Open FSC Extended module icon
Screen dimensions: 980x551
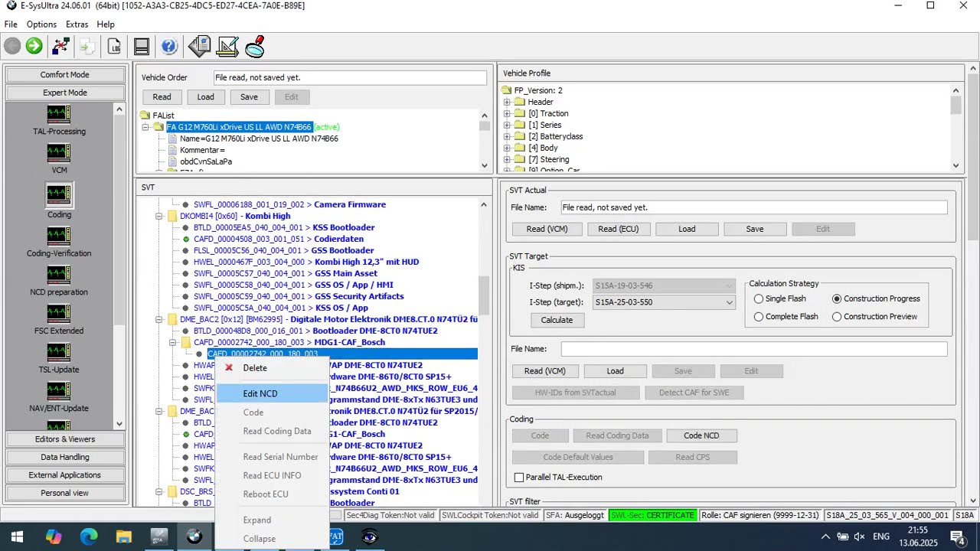pos(59,314)
